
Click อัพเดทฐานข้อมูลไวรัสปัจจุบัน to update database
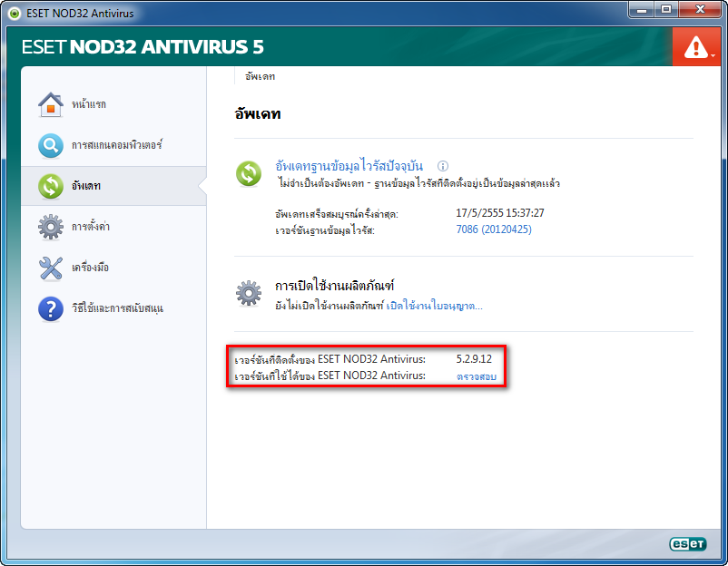click(348, 166)
